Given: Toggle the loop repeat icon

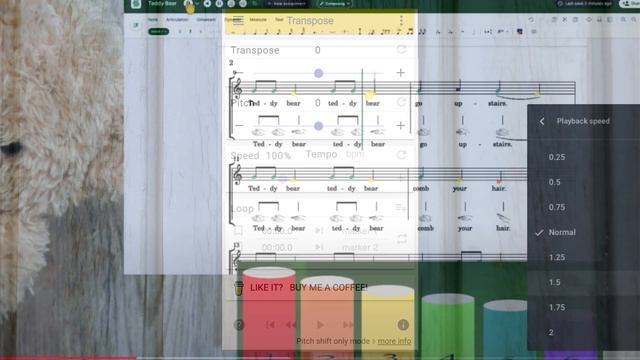Looking at the screenshot, I should 402,239.
